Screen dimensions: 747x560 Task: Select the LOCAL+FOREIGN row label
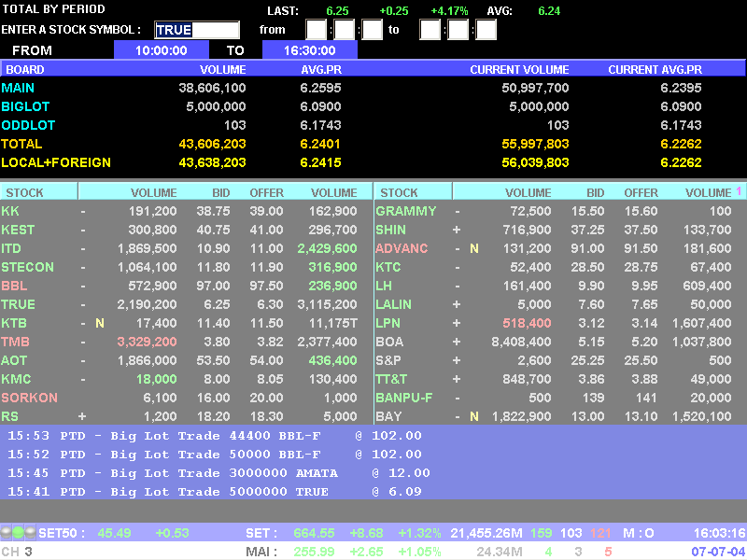pos(56,162)
